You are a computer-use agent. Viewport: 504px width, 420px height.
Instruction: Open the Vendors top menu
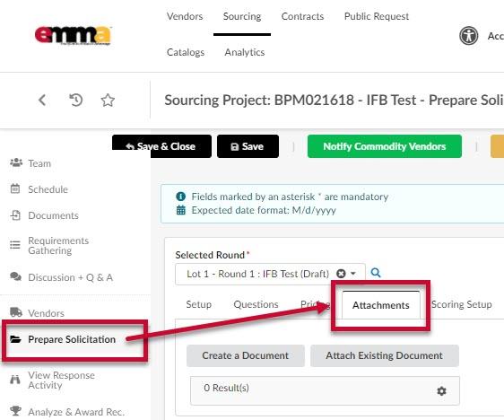[185, 16]
